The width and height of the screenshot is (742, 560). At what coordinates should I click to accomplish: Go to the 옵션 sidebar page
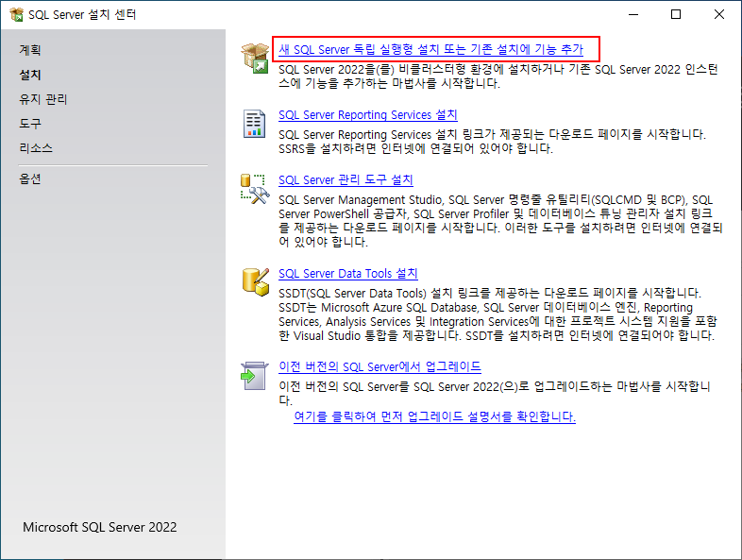click(x=30, y=178)
